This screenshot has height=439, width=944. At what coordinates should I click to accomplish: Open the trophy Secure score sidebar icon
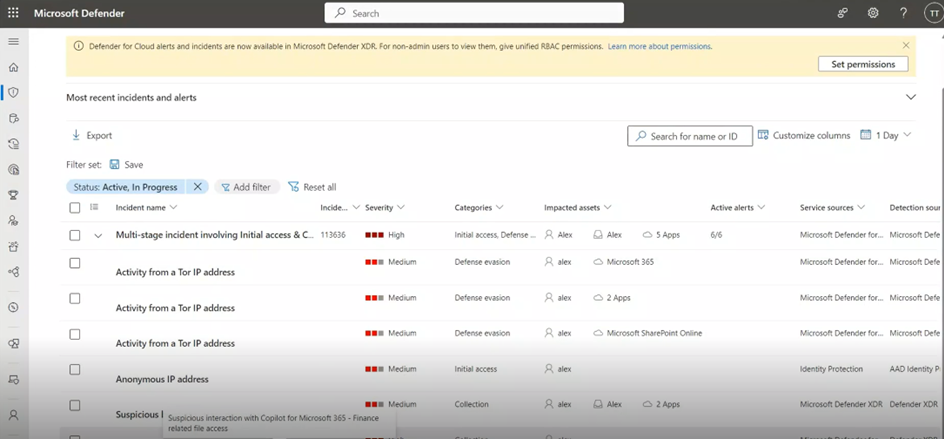coord(13,195)
